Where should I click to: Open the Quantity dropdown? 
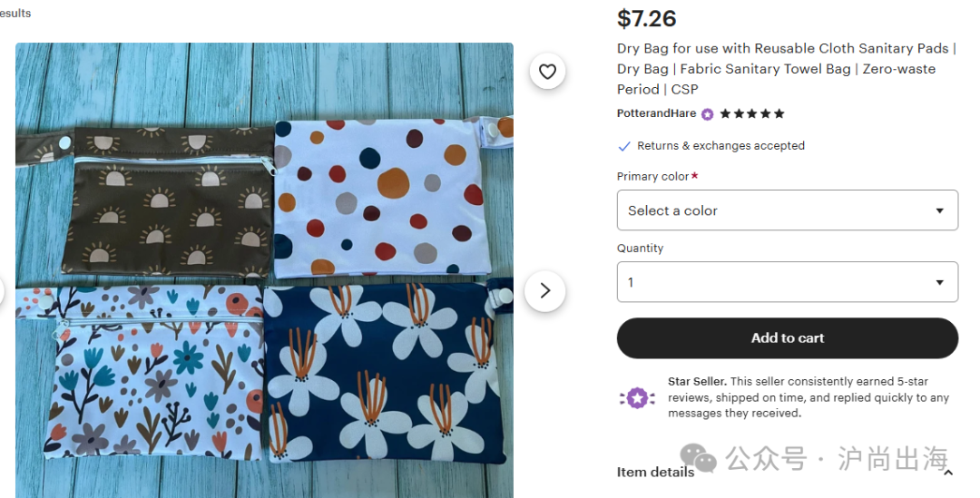tap(787, 282)
